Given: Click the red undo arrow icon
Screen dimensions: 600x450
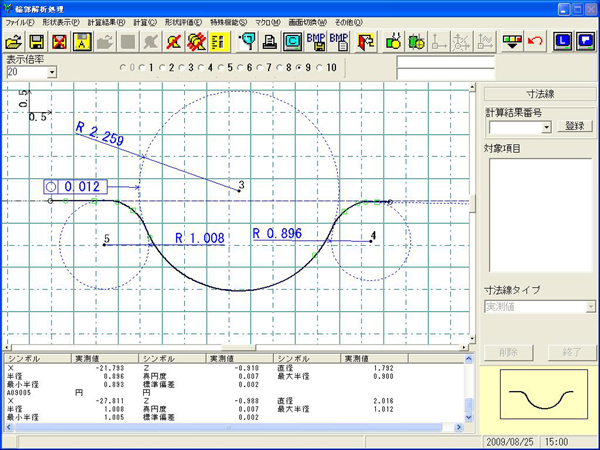Looking at the screenshot, I should (535, 41).
